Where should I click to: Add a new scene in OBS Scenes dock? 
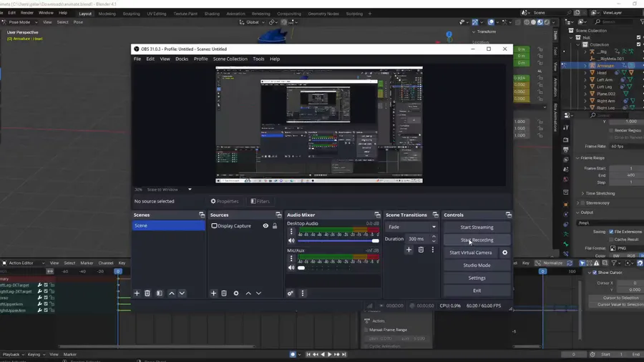point(137,293)
